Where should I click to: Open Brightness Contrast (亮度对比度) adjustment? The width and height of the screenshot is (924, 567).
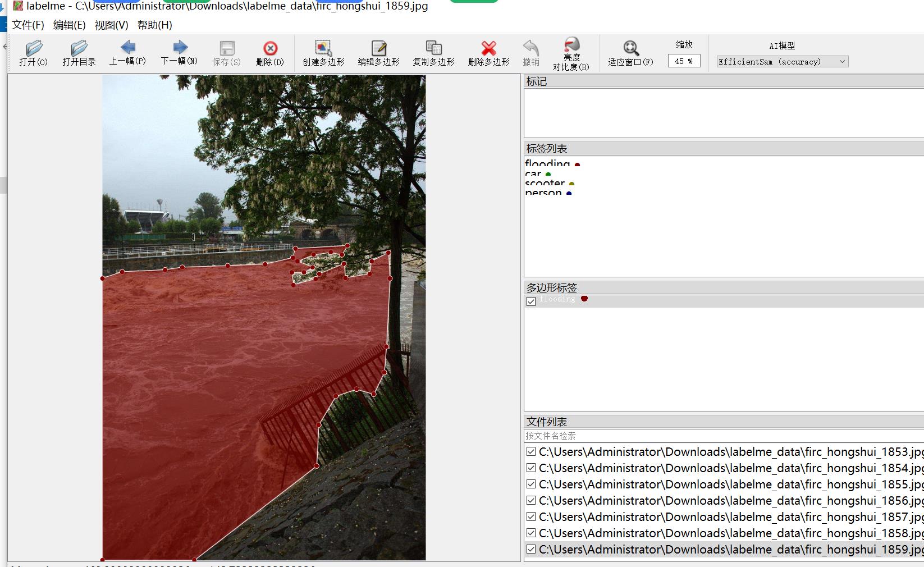[571, 53]
